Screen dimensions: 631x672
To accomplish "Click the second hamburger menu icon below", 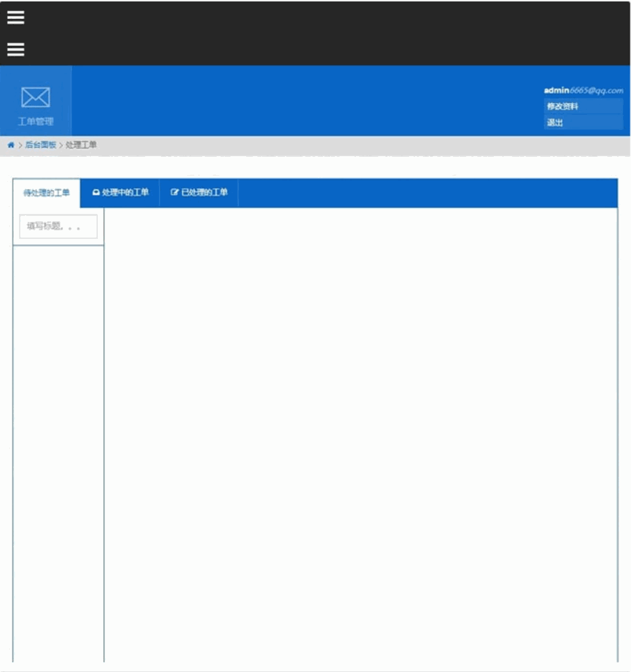I will (x=14, y=50).
